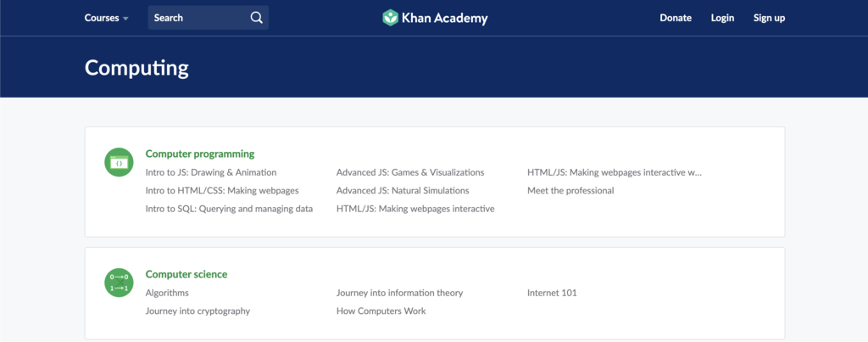Click the Computer science binary icon

click(x=119, y=283)
